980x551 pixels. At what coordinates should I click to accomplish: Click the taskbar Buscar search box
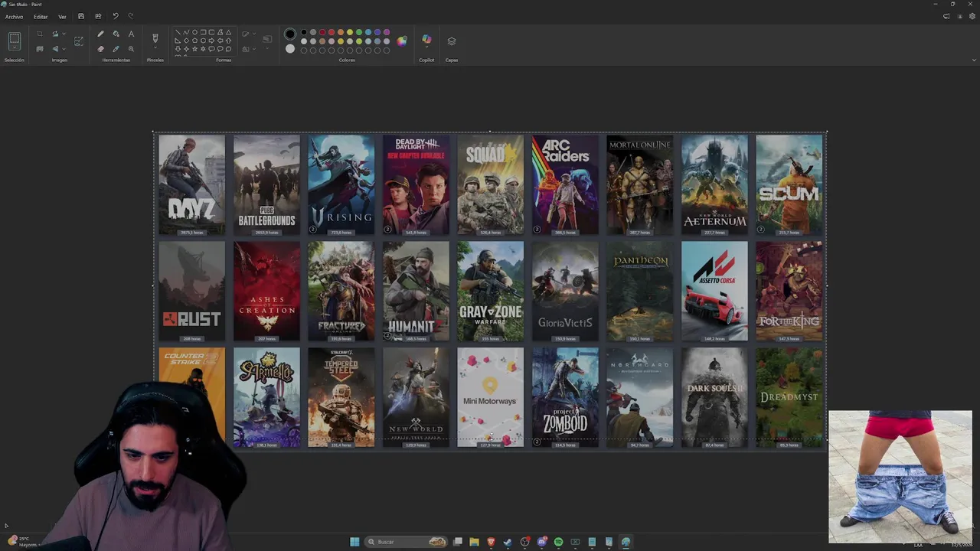[x=406, y=542]
